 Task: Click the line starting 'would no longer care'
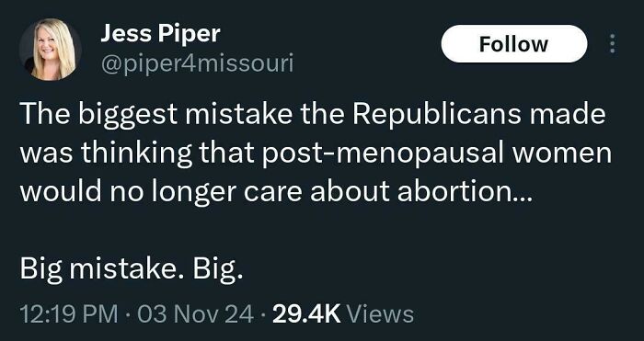tap(276, 192)
